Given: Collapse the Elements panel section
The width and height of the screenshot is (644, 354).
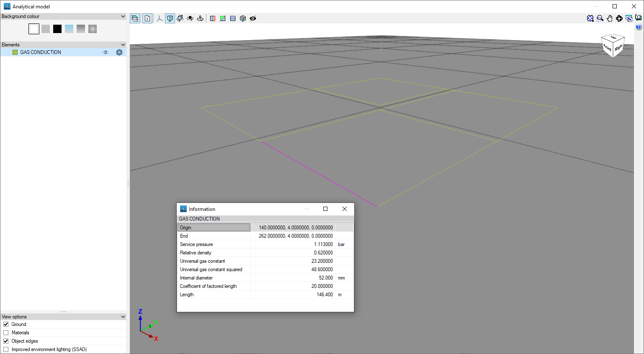Looking at the screenshot, I should [x=123, y=45].
